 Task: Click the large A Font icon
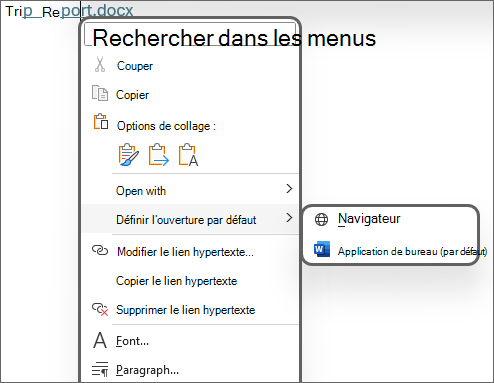pos(100,340)
